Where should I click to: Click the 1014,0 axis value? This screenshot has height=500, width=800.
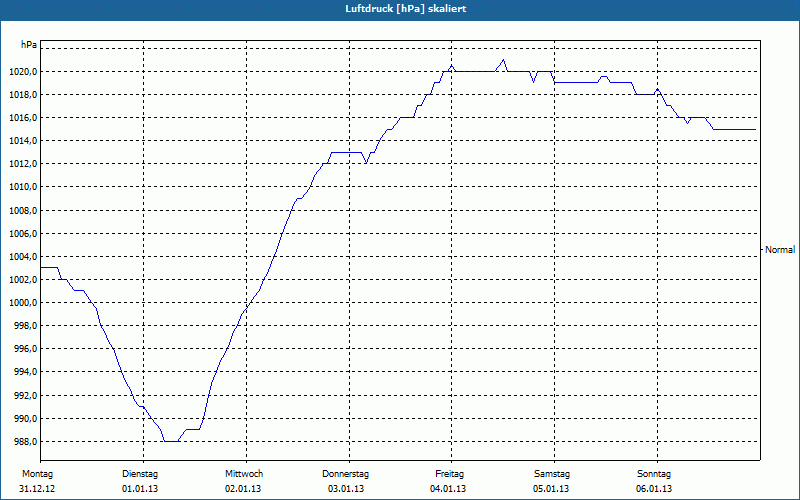click(x=23, y=141)
